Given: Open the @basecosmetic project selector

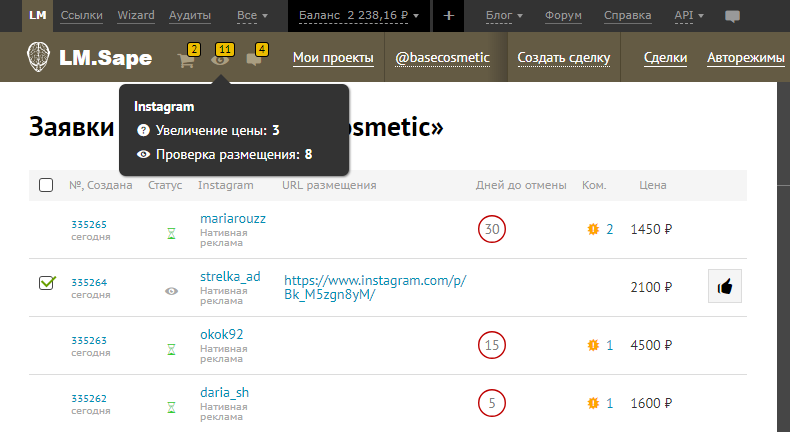Looking at the screenshot, I should point(442,57).
